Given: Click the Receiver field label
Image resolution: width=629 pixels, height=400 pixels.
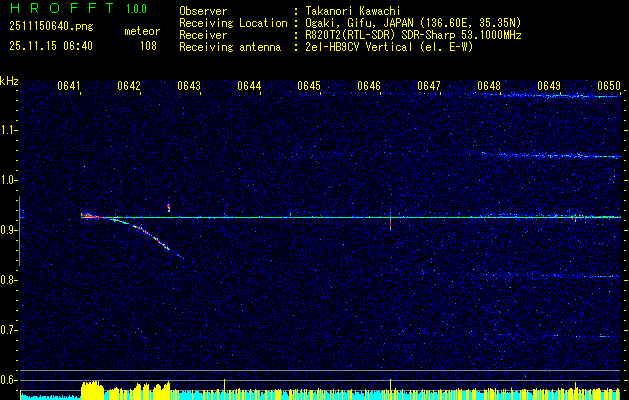Looking at the screenshot, I should coord(203,35).
